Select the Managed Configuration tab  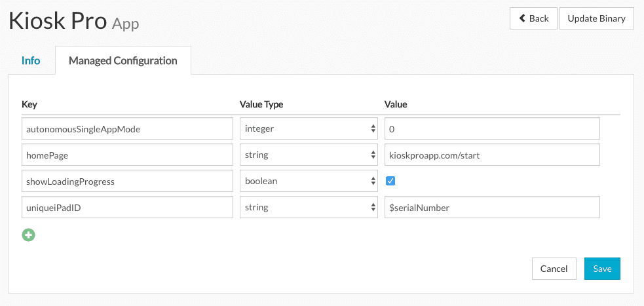[123, 61]
